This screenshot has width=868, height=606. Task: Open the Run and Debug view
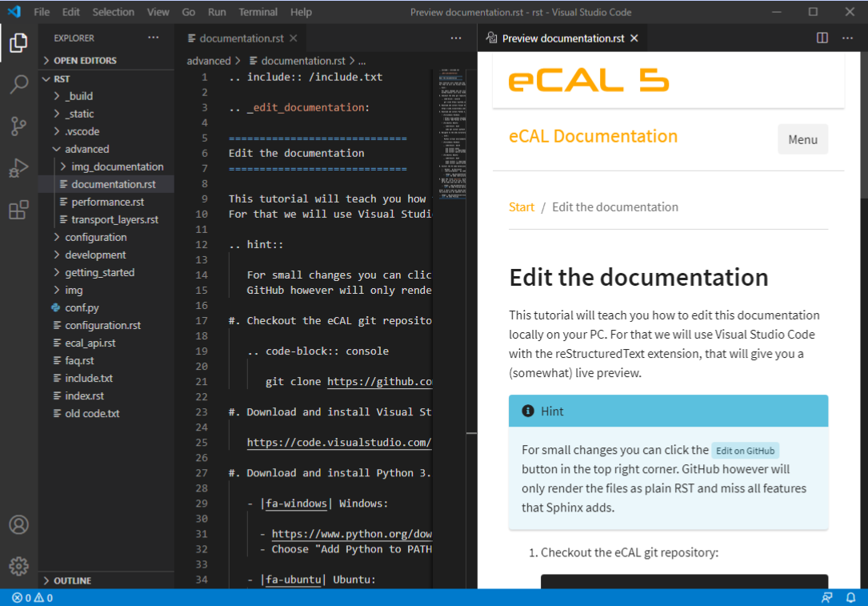pyautogui.click(x=19, y=168)
